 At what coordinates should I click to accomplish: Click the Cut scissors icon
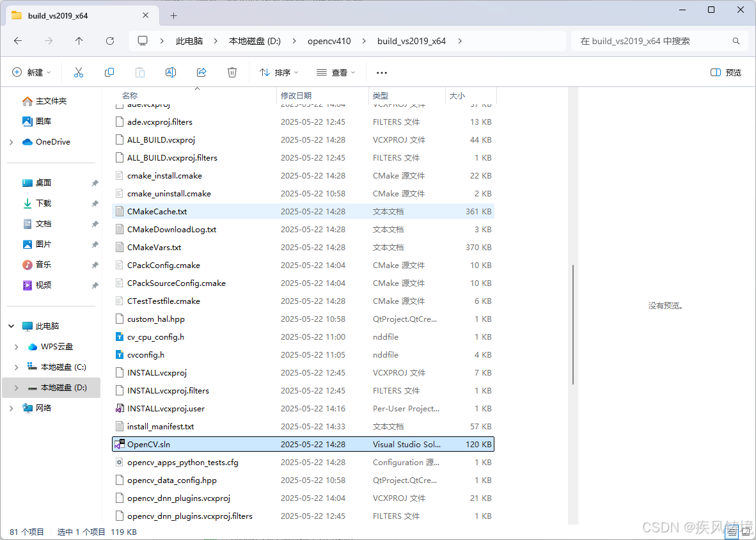(x=79, y=72)
